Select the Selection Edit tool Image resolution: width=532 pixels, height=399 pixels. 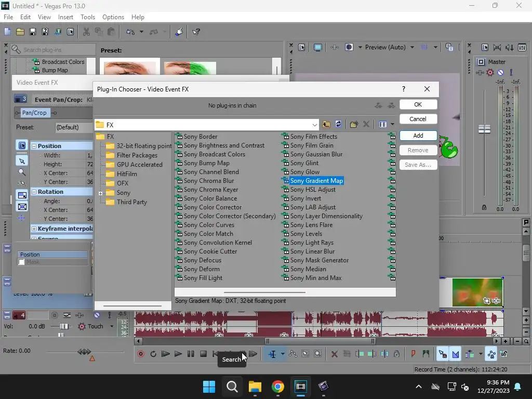coord(305,354)
